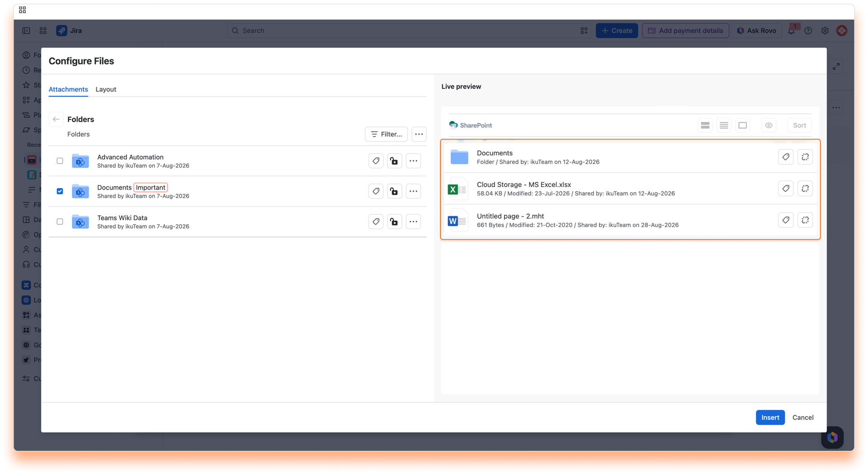Select the Attachments tab
868x474 pixels.
coord(68,89)
